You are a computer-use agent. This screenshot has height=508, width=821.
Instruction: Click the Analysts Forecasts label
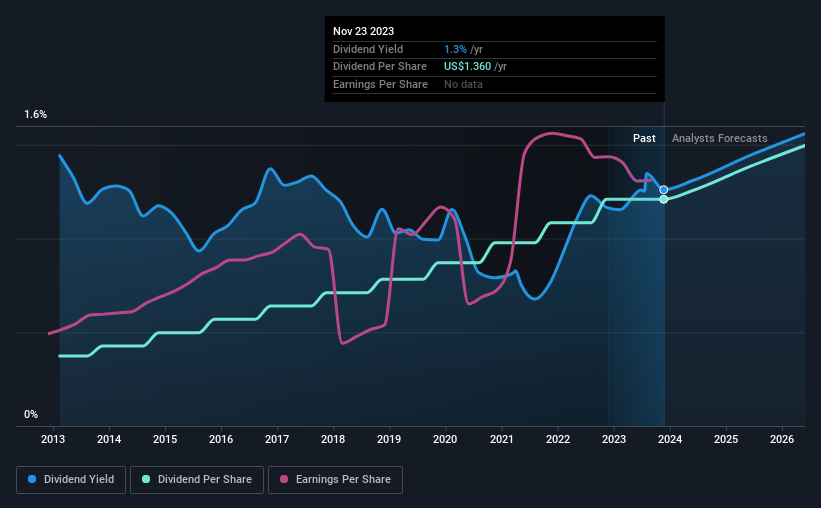pyautogui.click(x=720, y=138)
